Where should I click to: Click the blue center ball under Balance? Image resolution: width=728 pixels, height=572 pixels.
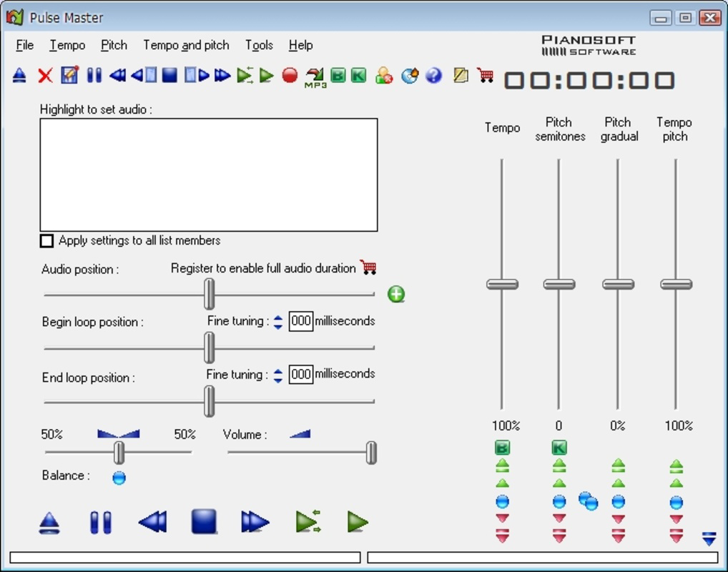point(119,478)
